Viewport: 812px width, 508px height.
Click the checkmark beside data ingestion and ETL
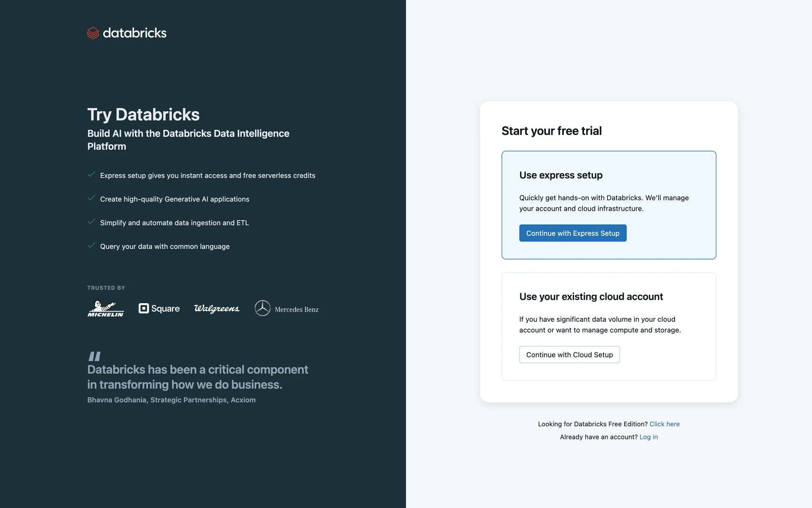pos(91,222)
